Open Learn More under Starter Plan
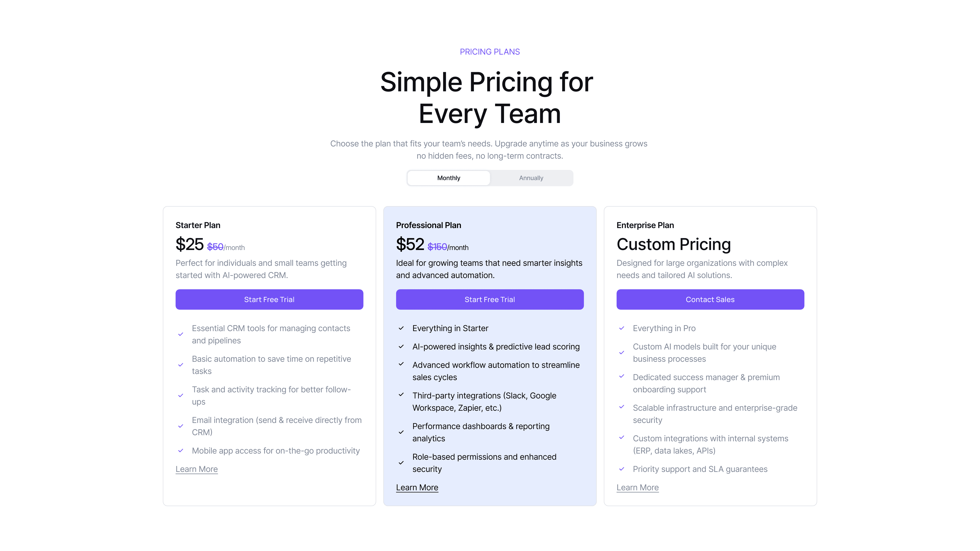The height and width of the screenshot is (551, 980). [x=196, y=469]
